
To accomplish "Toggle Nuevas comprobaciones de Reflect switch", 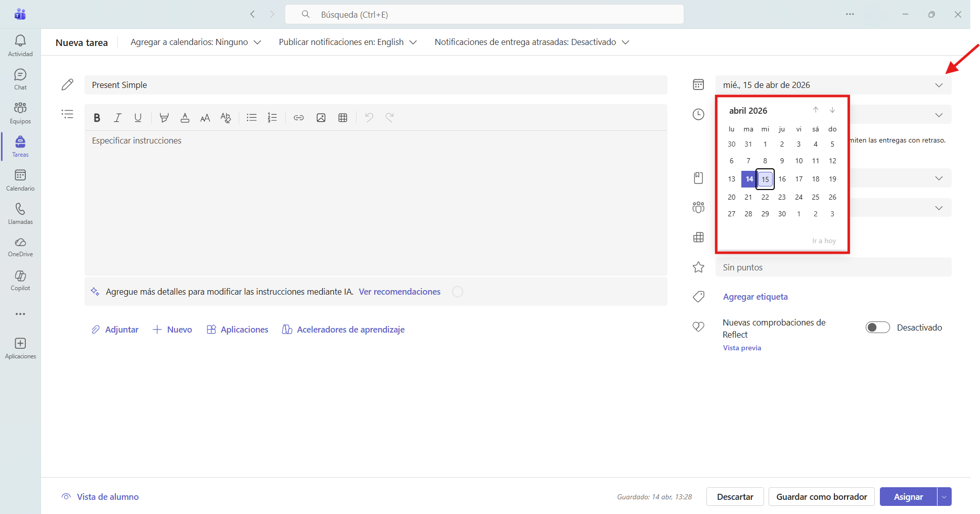I will click(x=877, y=328).
